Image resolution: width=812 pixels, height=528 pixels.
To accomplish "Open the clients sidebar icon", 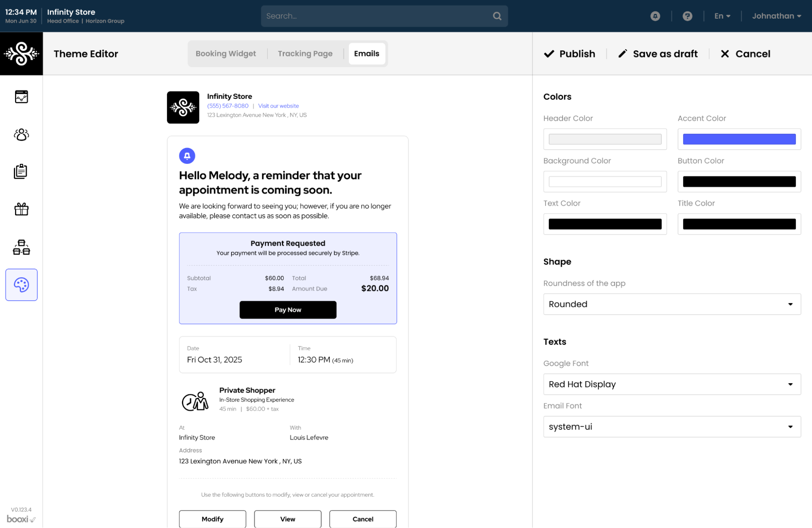I will 21,135.
